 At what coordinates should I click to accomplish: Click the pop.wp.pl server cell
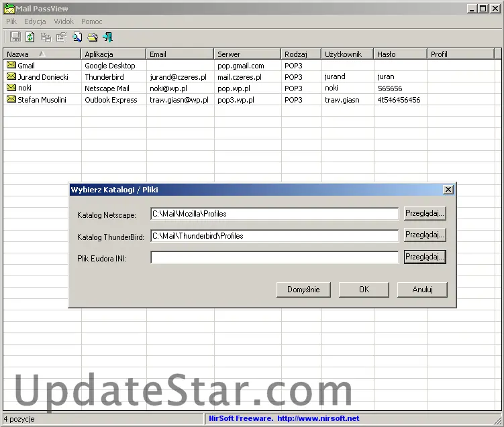(x=234, y=88)
